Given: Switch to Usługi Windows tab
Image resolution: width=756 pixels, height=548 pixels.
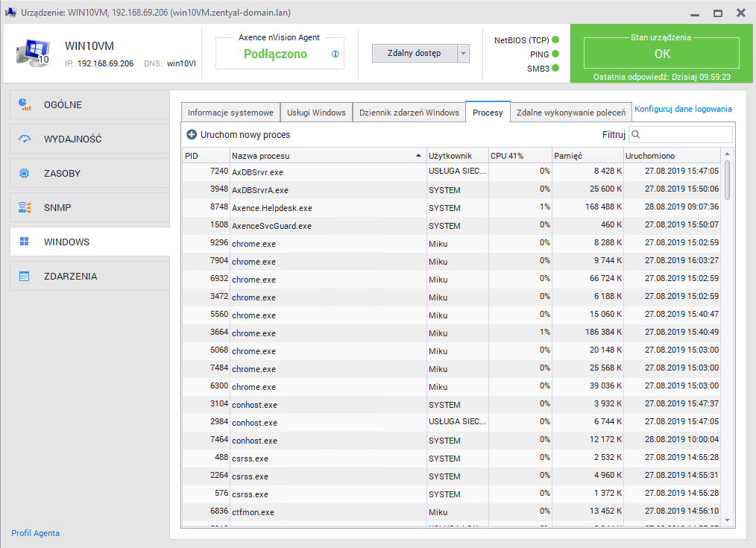Looking at the screenshot, I should (316, 113).
